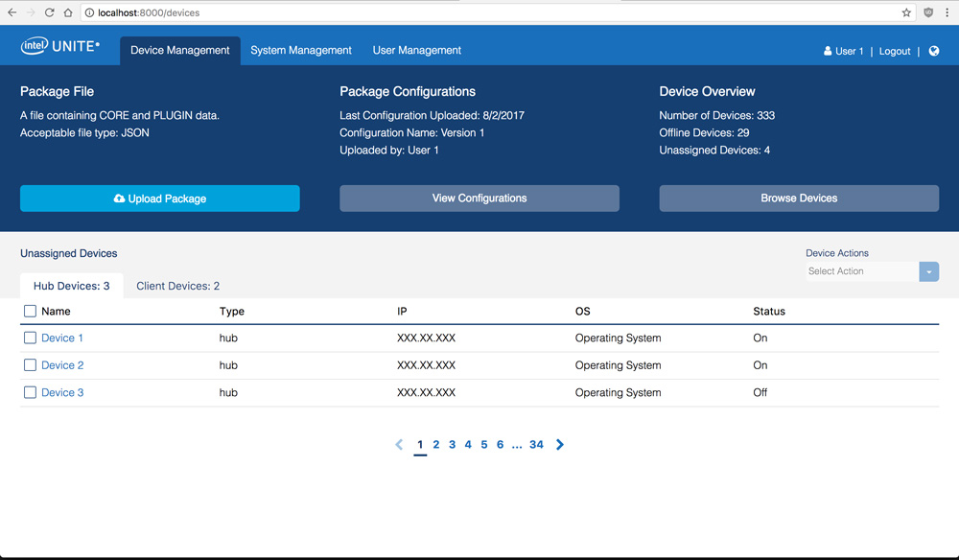Go to previous page with left chevron

pos(399,445)
